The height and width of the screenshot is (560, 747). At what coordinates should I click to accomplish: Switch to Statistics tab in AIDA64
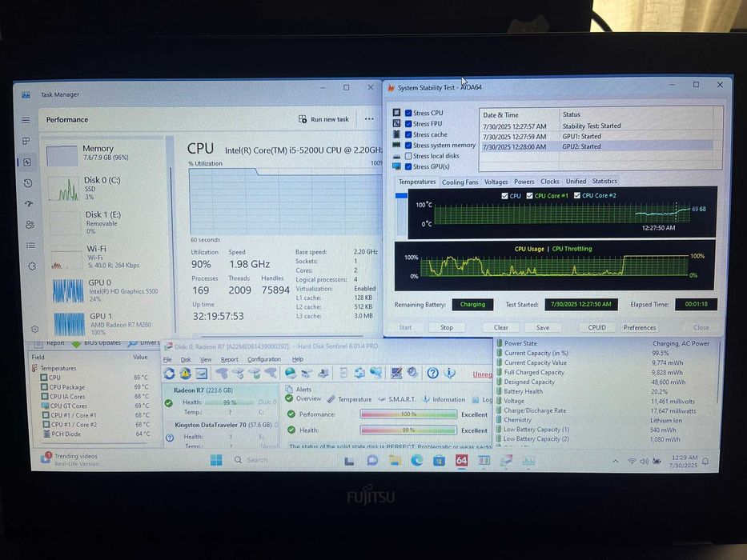(x=604, y=181)
